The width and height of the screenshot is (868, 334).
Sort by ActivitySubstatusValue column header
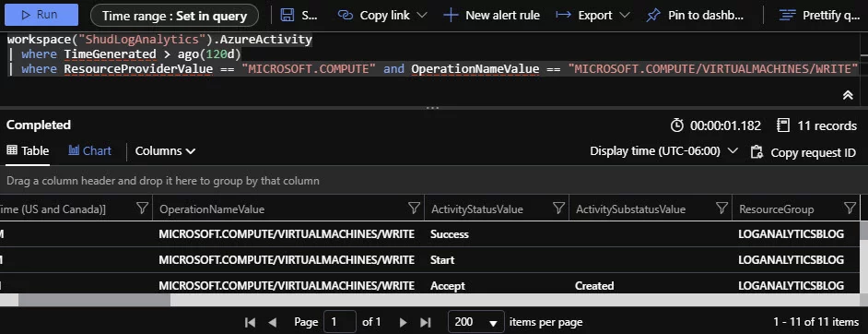coord(630,209)
